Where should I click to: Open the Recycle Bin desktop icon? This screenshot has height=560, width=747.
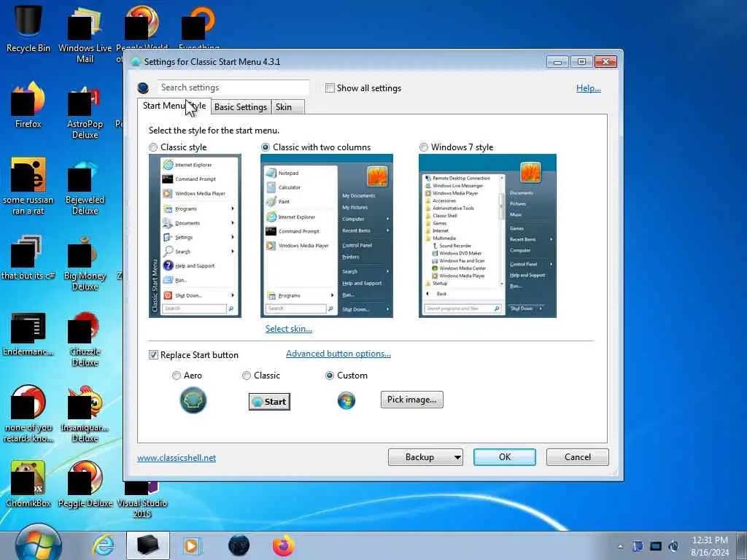click(28, 28)
